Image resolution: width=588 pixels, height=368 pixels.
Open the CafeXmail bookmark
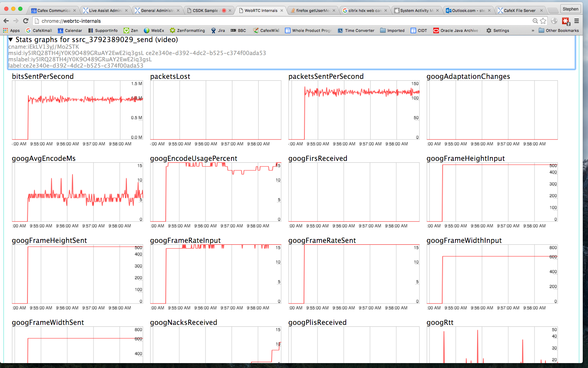tap(39, 30)
